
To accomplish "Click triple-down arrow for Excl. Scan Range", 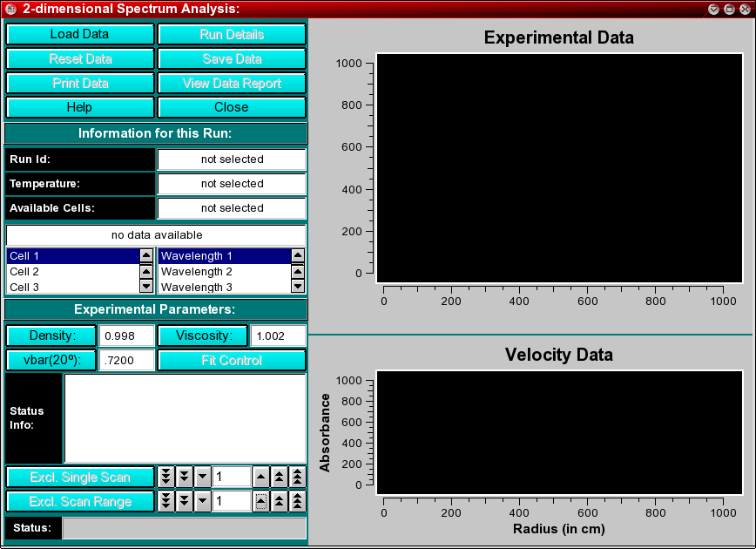I will [165, 501].
